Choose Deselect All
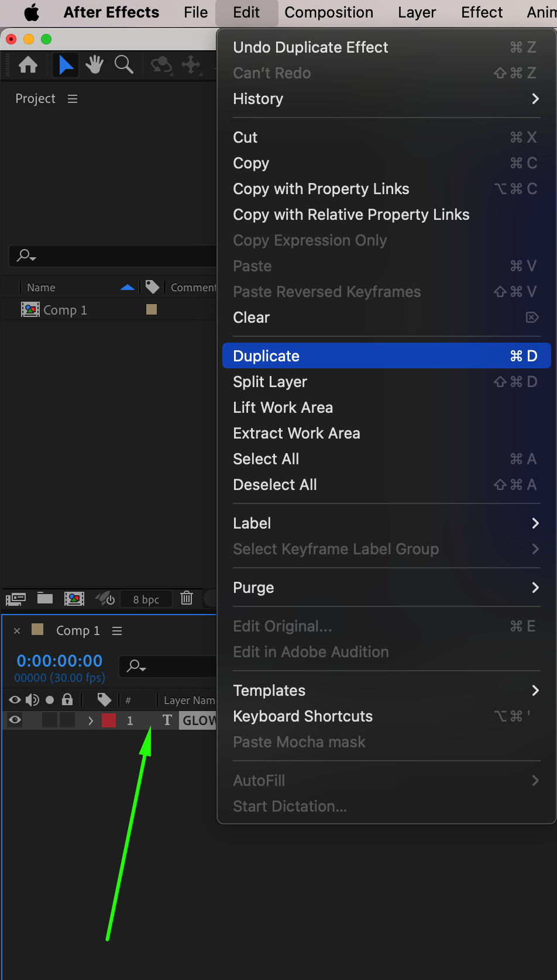Screen dimensions: 557x980 click(x=386, y=485)
